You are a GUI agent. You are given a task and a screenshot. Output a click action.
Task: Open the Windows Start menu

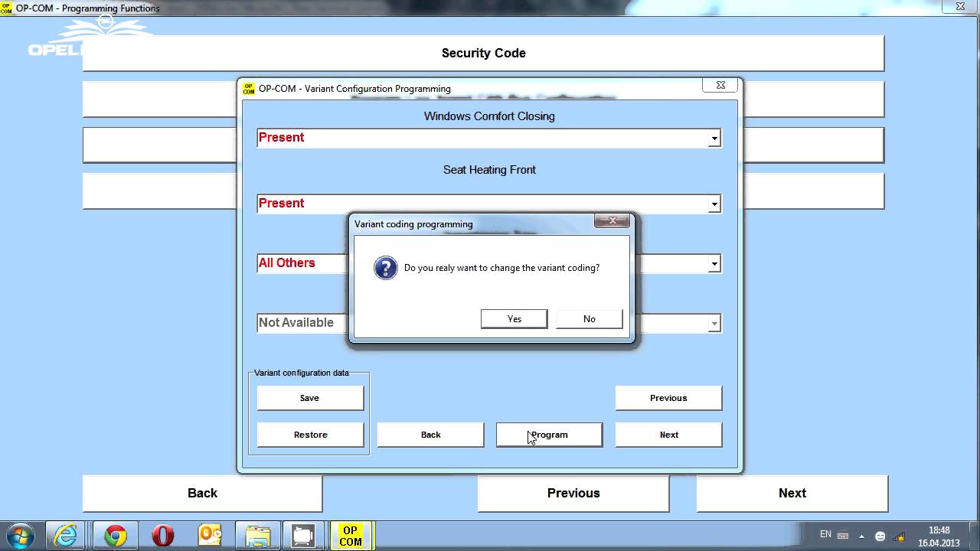[21, 536]
